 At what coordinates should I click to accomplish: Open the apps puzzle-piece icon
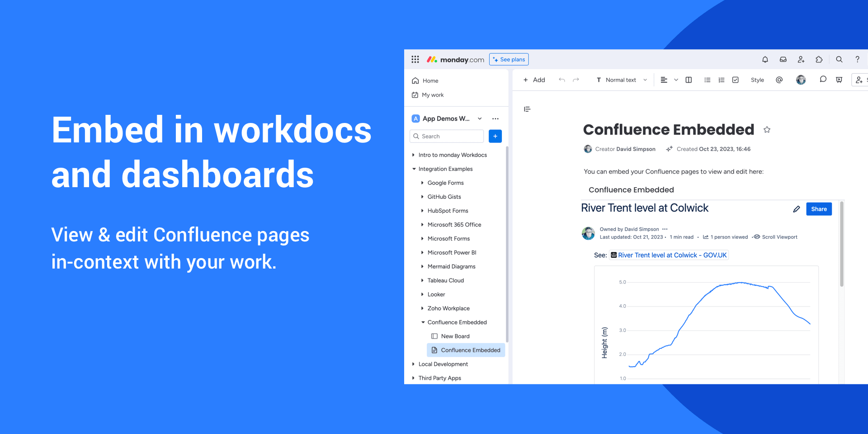tap(819, 59)
